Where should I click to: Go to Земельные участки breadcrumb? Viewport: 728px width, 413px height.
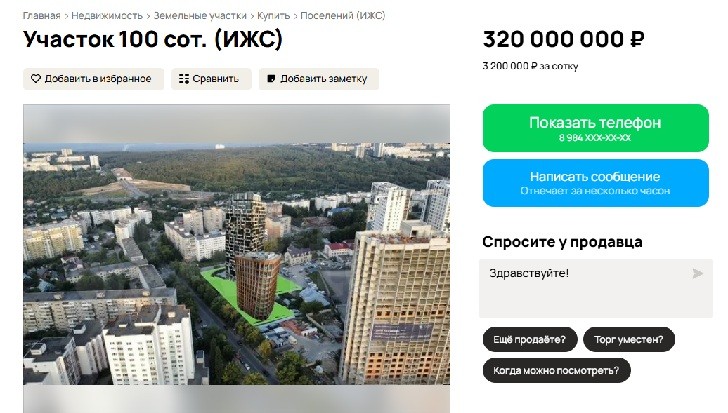[200, 16]
